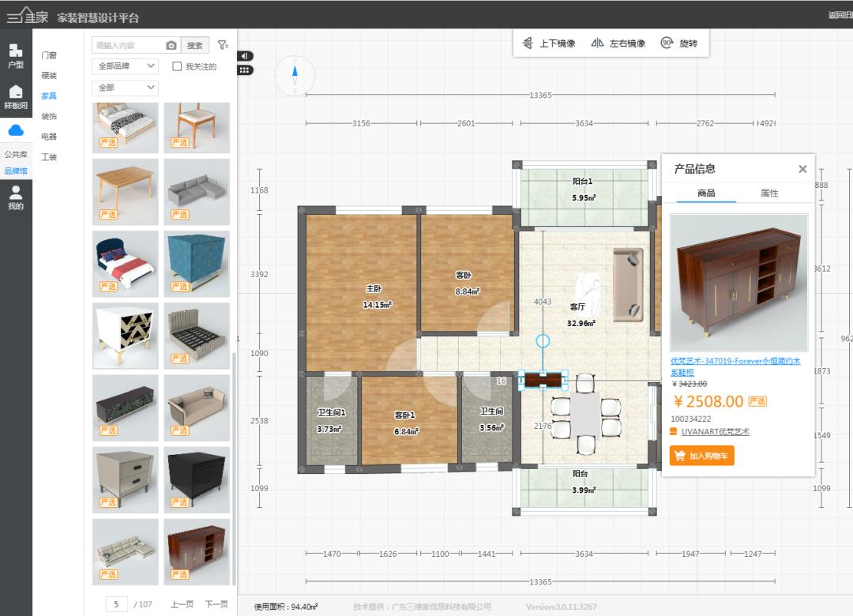The image size is (853, 616).
Task: Open the 样板间 sample room sidebar icon
Action: [x=16, y=96]
